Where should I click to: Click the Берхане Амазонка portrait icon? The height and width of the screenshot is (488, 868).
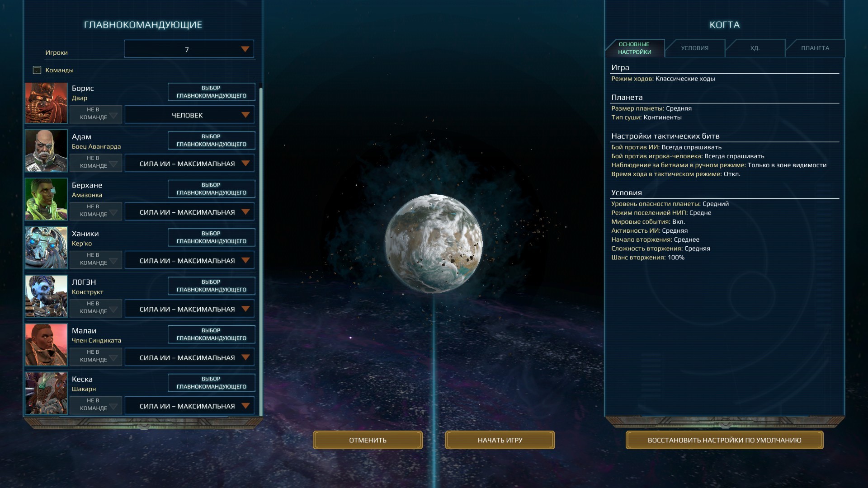47,199
